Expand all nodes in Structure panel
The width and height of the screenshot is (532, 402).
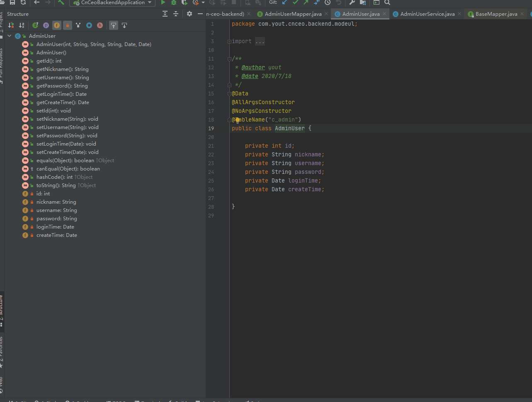tap(165, 14)
